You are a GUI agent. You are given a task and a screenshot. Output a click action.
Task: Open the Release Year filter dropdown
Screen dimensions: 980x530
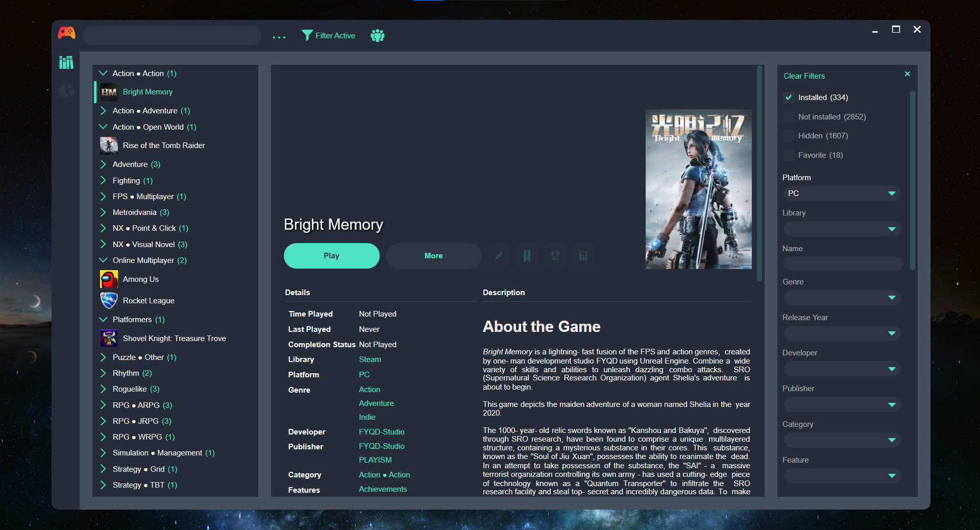pyautogui.click(x=842, y=333)
